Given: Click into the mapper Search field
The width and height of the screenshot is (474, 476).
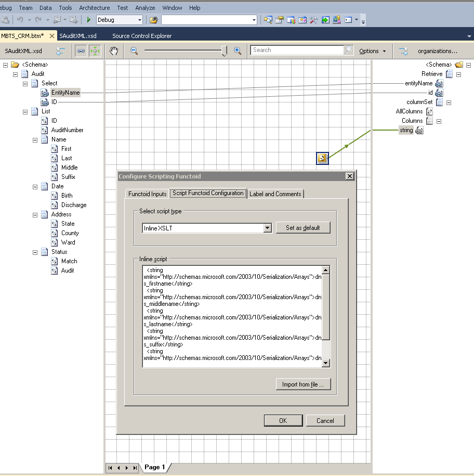Looking at the screenshot, I should pos(297,50).
